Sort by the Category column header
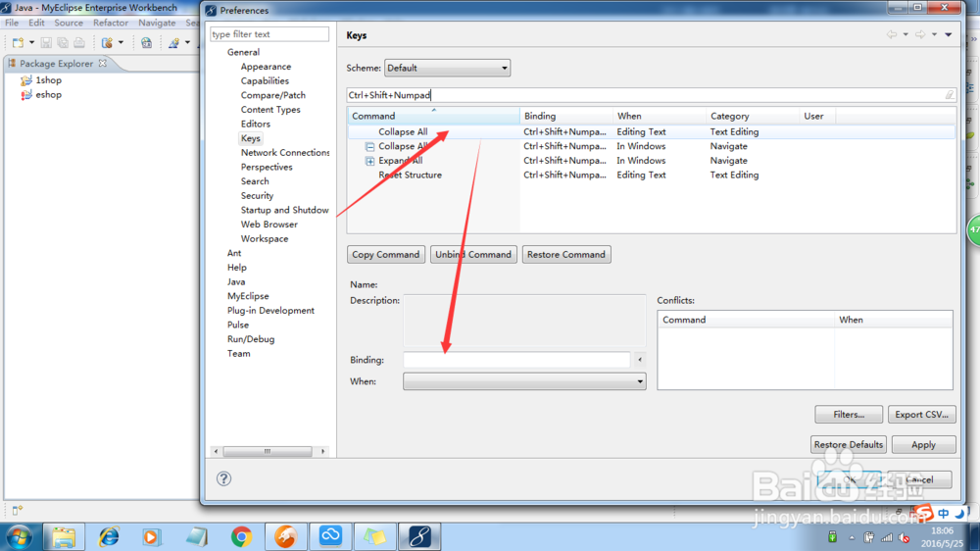This screenshot has height=551, width=980. click(x=753, y=116)
